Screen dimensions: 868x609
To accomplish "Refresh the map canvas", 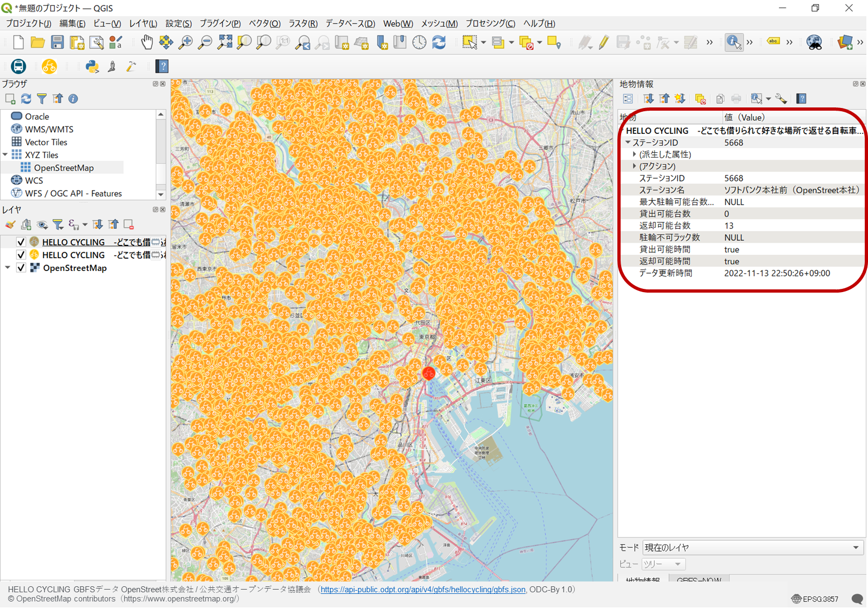I will pos(439,42).
